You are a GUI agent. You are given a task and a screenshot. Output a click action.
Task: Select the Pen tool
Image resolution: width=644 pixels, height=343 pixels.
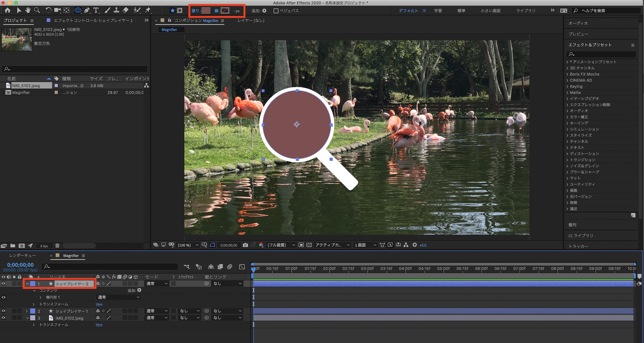tap(87, 10)
